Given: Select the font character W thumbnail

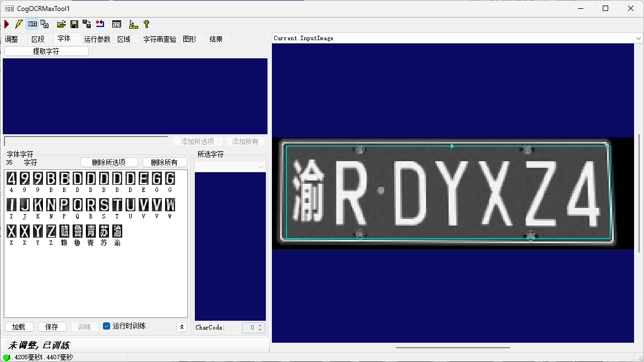Looking at the screenshot, I should (170, 205).
